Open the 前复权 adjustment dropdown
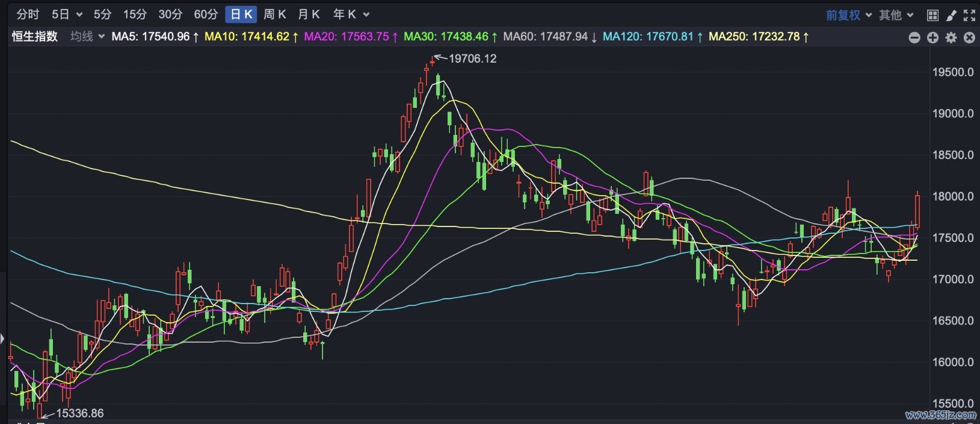 [x=848, y=15]
